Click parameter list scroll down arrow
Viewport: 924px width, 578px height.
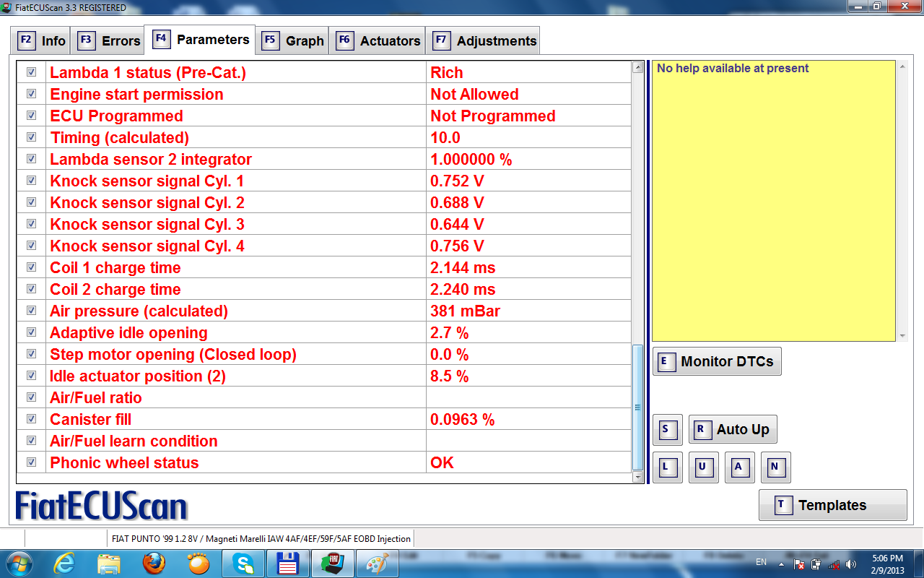coord(637,477)
